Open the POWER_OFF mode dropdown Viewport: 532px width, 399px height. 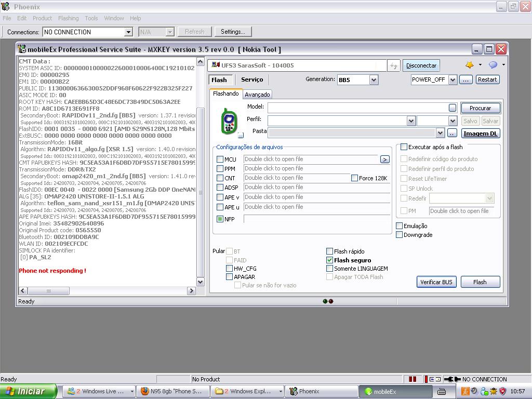coord(453,79)
